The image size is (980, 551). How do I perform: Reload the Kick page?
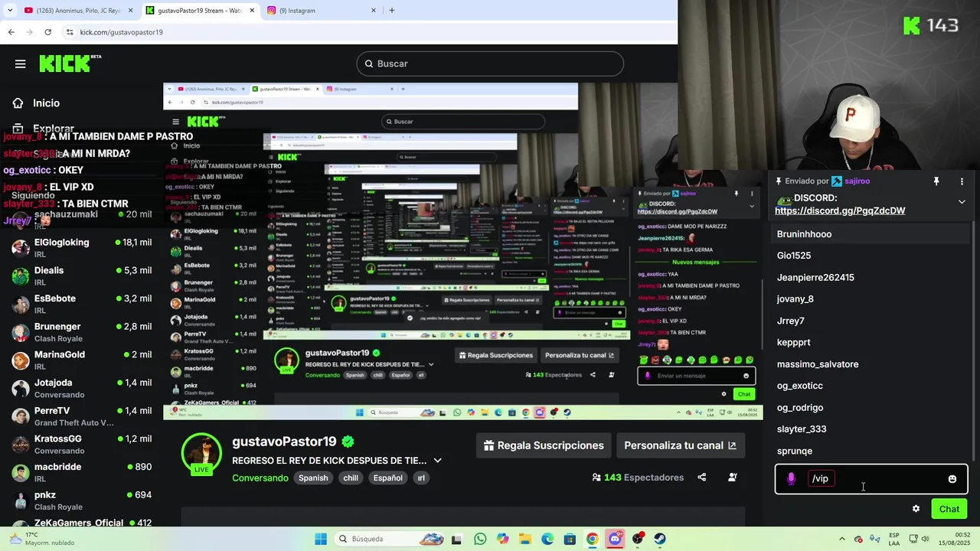[x=47, y=32]
